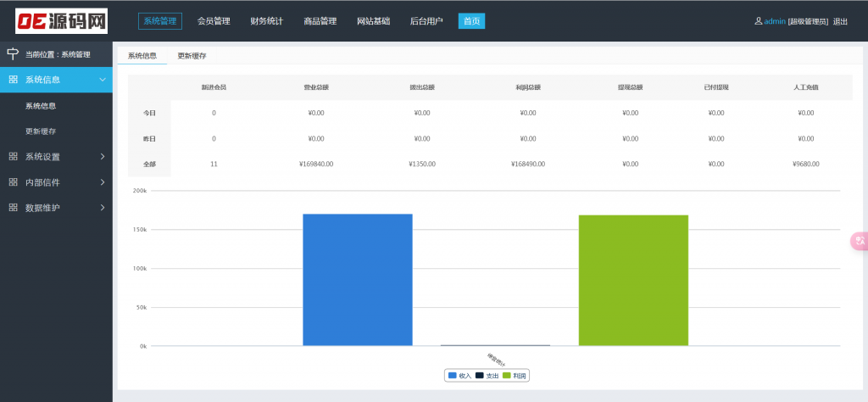
Task: Switch to the 更新缓存 tab
Action: pos(192,56)
